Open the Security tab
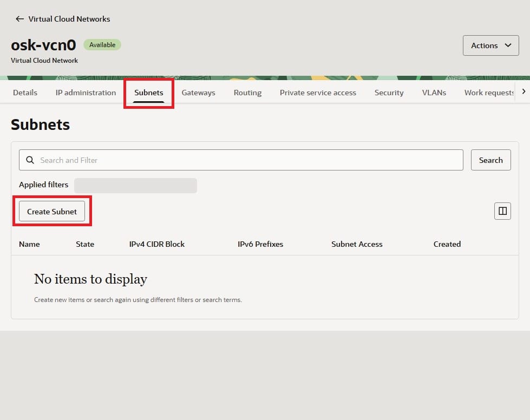 [x=389, y=93]
